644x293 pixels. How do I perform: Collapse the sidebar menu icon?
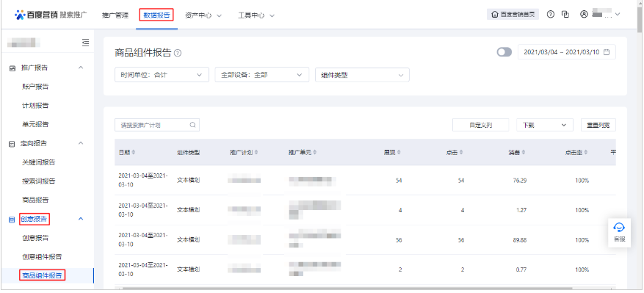pyautogui.click(x=85, y=43)
